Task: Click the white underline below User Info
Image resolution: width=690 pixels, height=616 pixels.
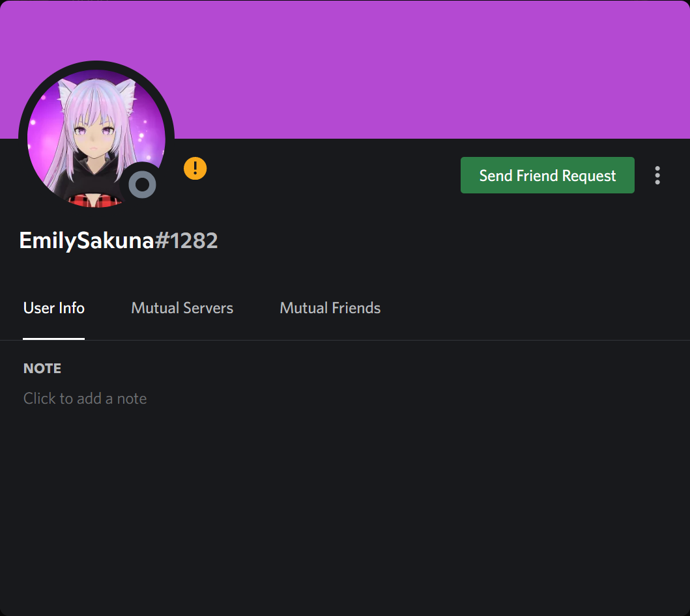Action: click(53, 339)
